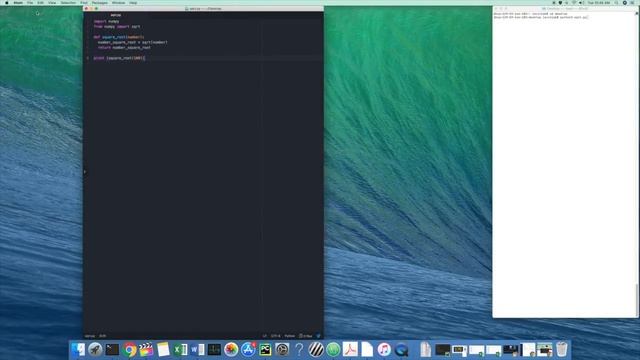640x360 pixels.
Task: Open Adobe Acrobat PDF icon in dock
Action: click(x=350, y=350)
